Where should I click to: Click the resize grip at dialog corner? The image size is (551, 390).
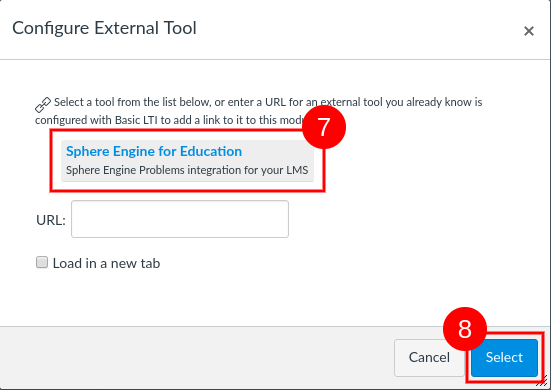click(x=543, y=381)
